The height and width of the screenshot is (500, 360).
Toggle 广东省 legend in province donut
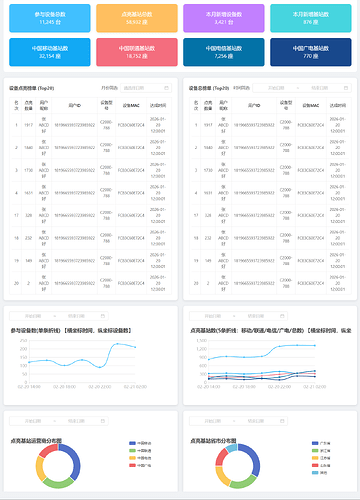[321, 443]
